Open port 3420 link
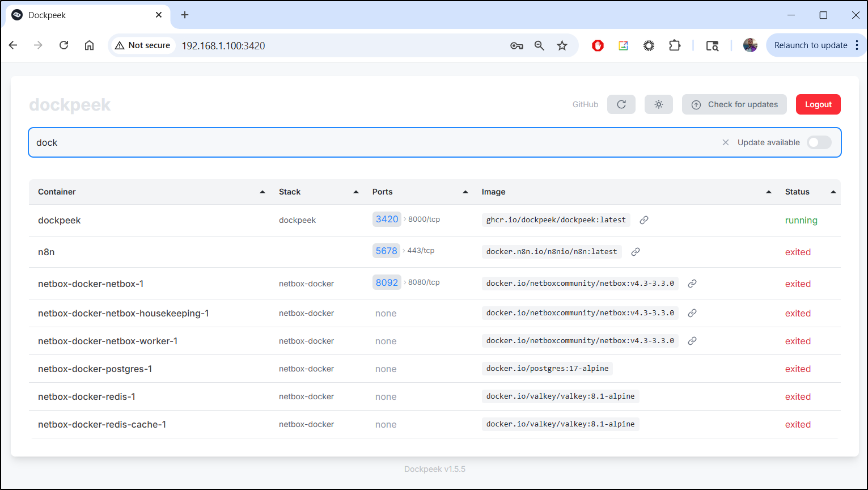The image size is (868, 490). (x=387, y=219)
